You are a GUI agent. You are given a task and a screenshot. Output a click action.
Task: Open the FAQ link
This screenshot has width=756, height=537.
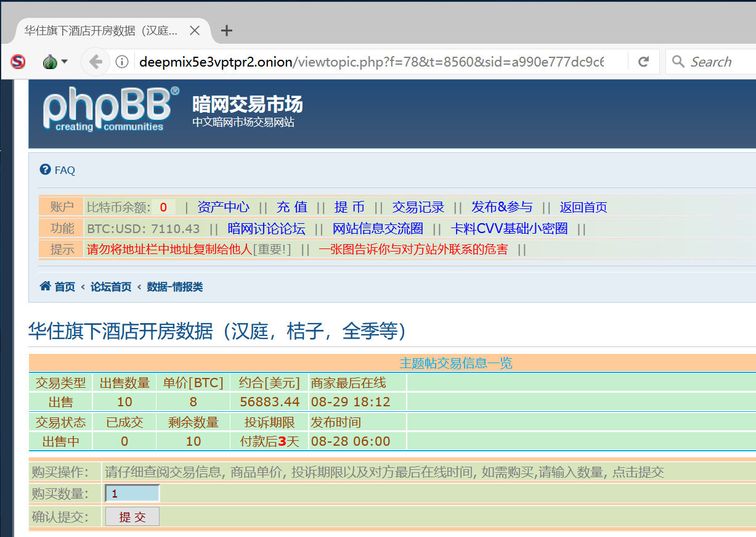click(x=65, y=170)
